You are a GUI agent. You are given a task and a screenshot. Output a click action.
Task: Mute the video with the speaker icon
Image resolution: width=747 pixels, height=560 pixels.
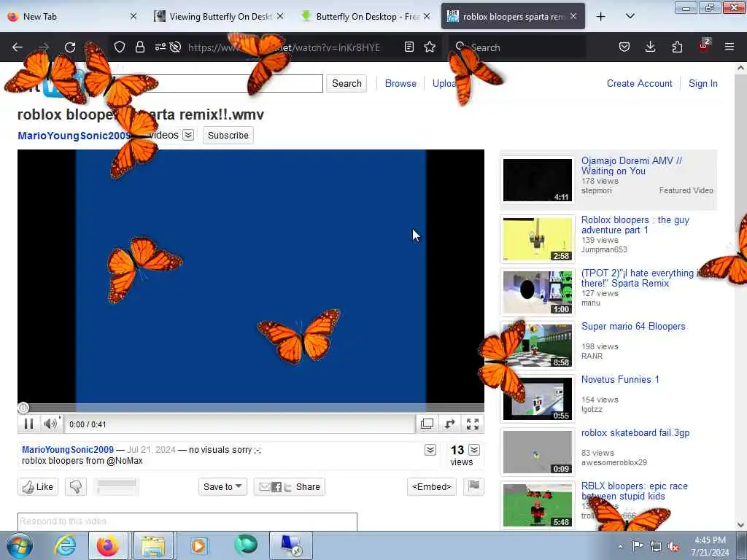click(x=50, y=424)
